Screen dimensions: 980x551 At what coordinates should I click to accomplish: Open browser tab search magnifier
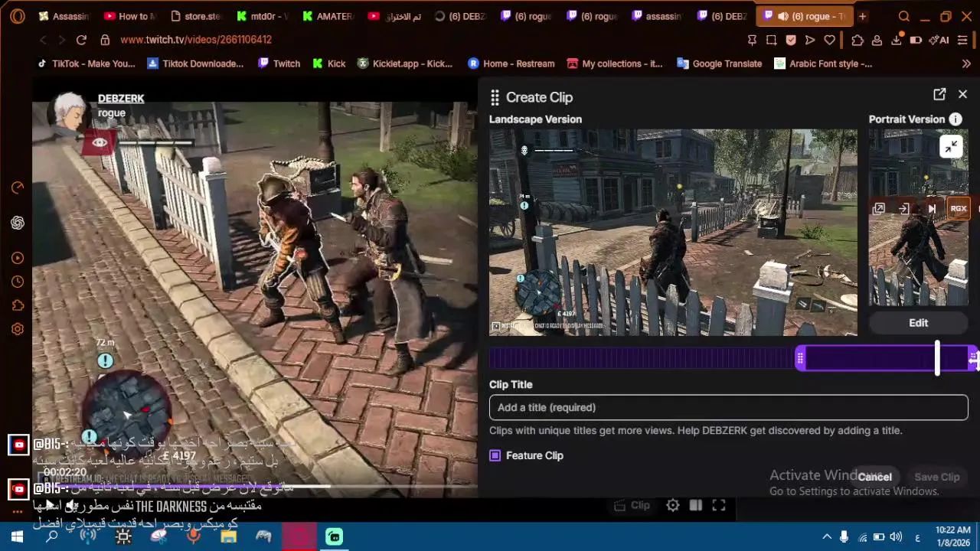click(904, 16)
